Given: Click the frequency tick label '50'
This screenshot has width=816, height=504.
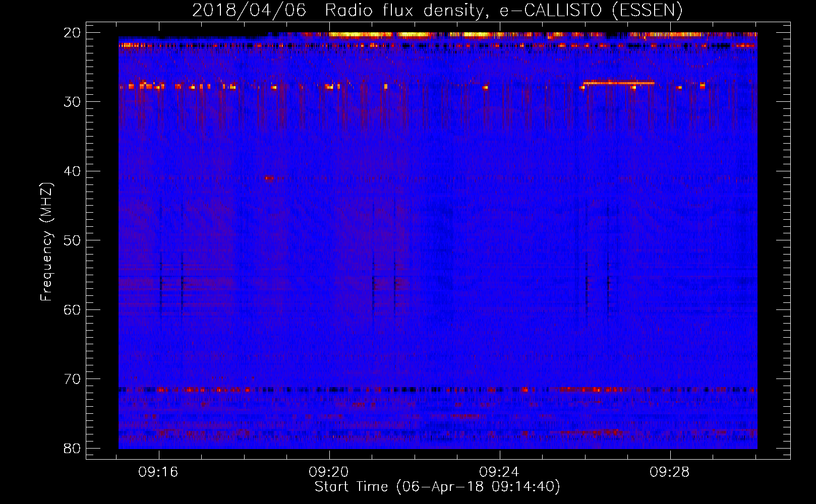Looking at the screenshot, I should tap(72, 240).
